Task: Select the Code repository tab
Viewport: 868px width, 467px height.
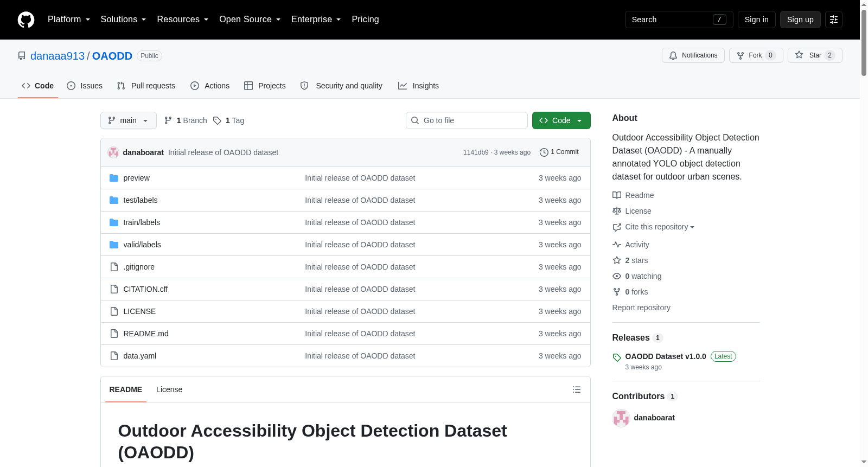Action: point(38,86)
